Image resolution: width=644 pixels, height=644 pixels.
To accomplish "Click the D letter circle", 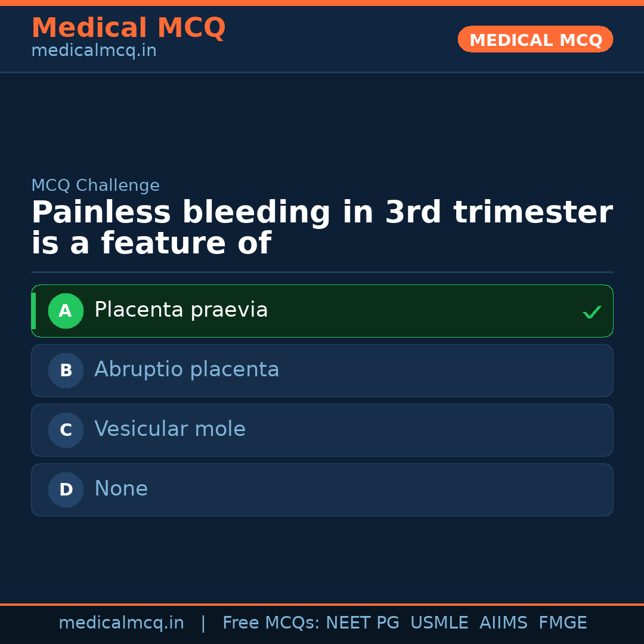I will pyautogui.click(x=66, y=490).
